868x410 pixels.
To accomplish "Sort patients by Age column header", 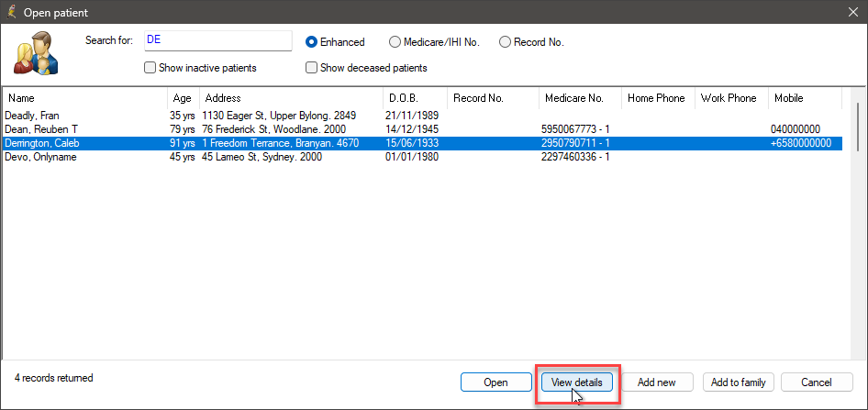I will (x=184, y=98).
